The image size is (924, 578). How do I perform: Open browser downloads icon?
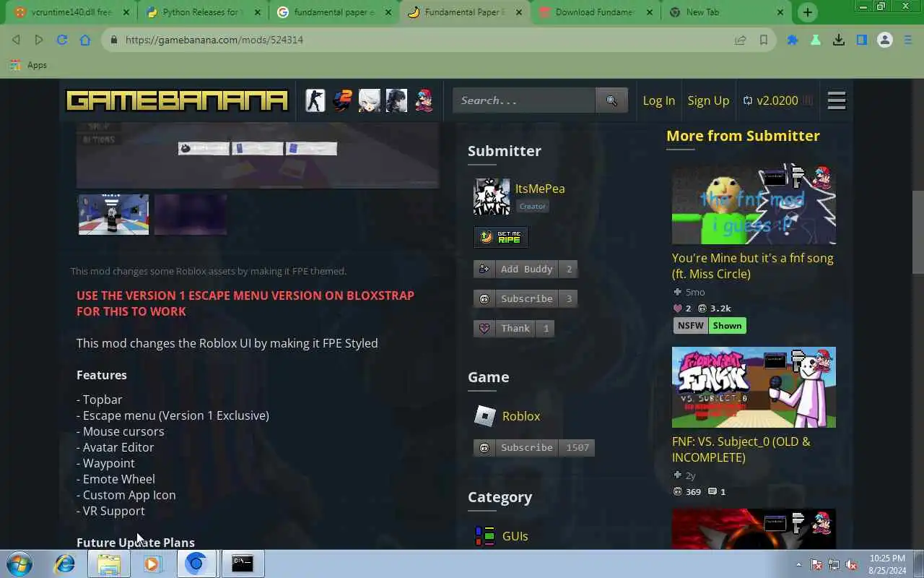point(839,40)
